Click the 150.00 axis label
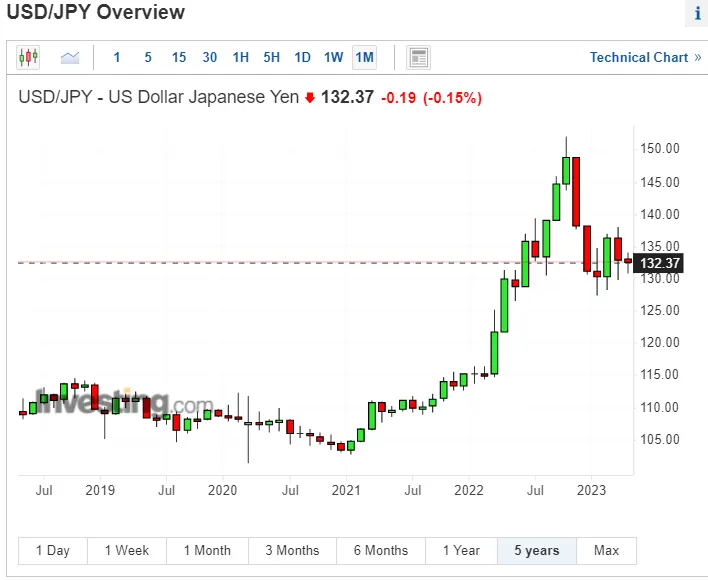 pos(660,148)
